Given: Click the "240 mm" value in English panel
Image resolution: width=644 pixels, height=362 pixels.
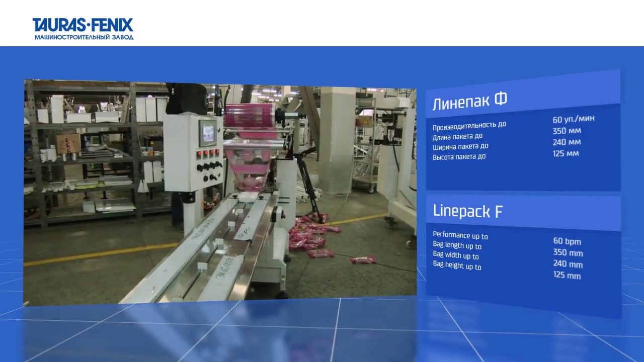Looking at the screenshot, I should tap(568, 264).
